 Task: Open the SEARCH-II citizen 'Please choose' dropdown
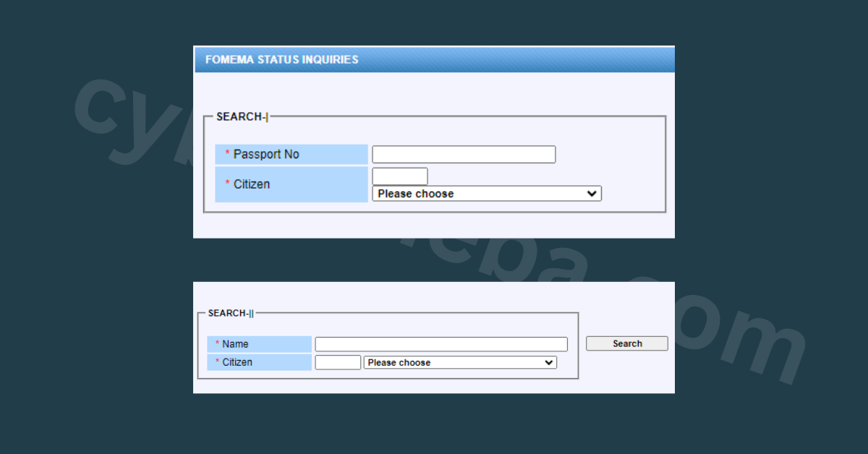459,363
